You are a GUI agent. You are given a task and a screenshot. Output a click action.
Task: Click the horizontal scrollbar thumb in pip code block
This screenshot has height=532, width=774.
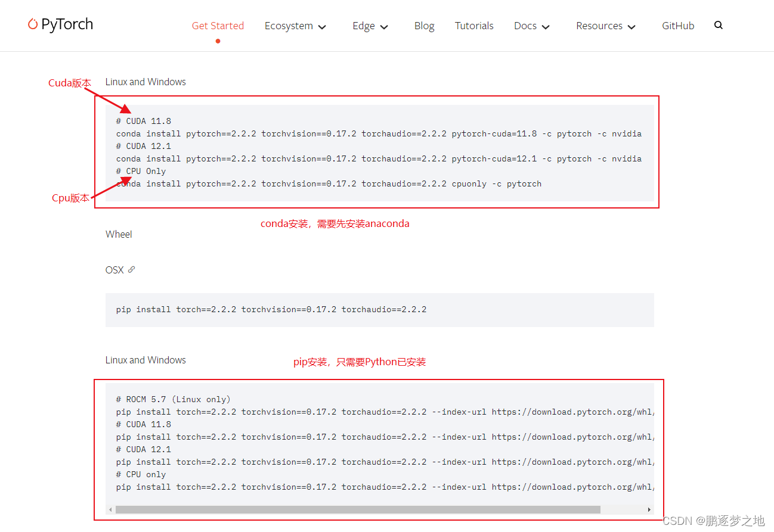click(x=358, y=510)
